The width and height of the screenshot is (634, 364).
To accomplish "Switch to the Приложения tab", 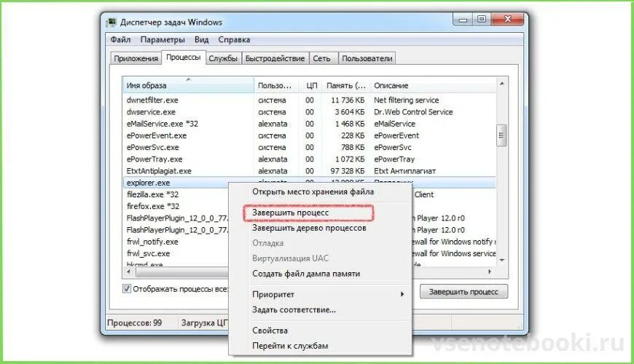I will point(136,58).
